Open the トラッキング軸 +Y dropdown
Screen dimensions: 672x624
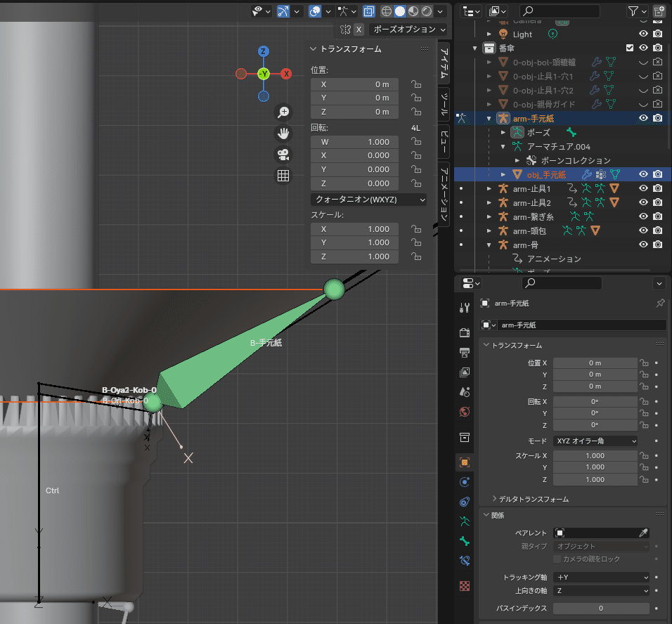[x=601, y=578]
